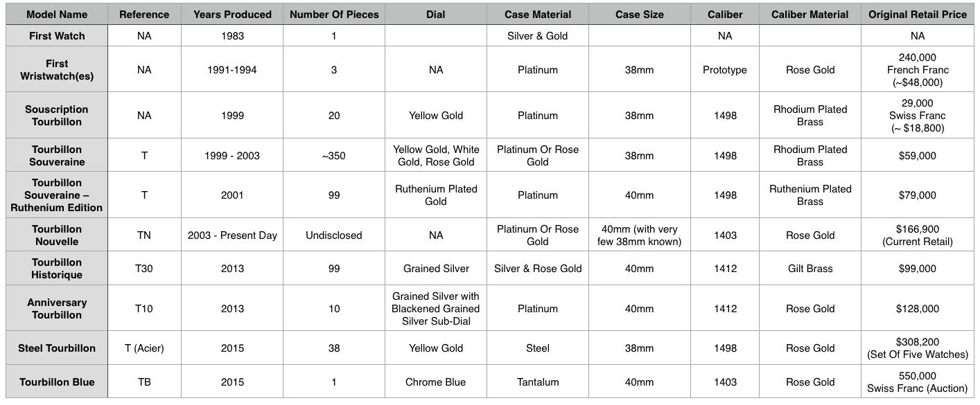This screenshot has width=980, height=405.
Task: Select the Undisclosed number of pieces cell
Action: tap(333, 235)
